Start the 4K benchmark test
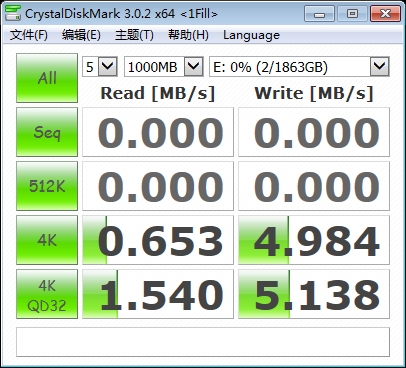 [47, 240]
